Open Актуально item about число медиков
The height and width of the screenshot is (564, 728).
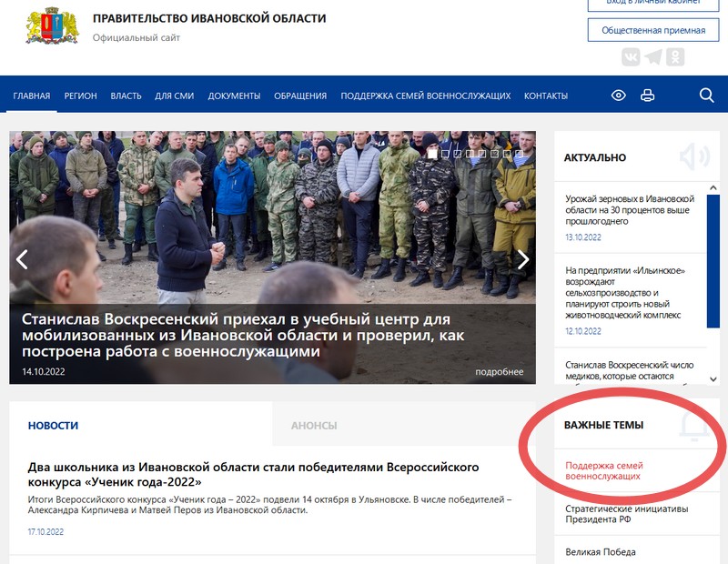(630, 370)
